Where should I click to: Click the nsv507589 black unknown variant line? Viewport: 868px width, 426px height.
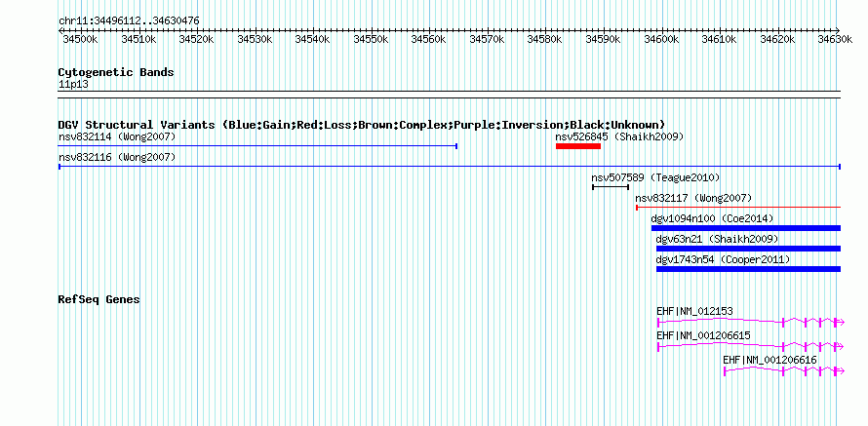pyautogui.click(x=611, y=187)
